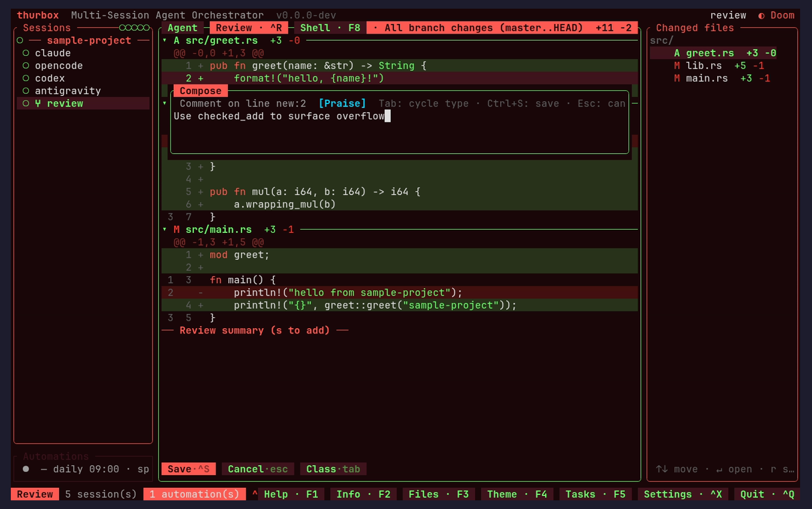812x509 pixels.
Task: Open the Shell F8 tab
Action: pos(330,28)
